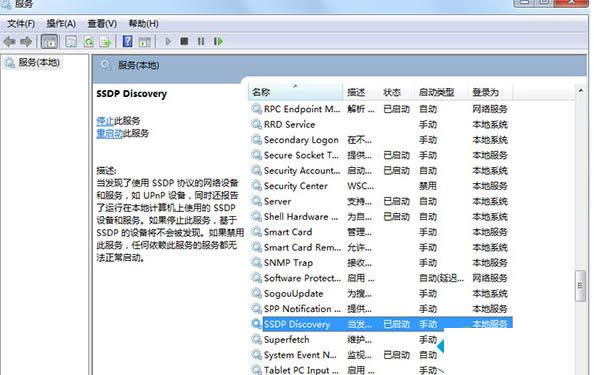594x375 pixels.
Task: Select the SNMP Trap service
Action: coord(381,263)
